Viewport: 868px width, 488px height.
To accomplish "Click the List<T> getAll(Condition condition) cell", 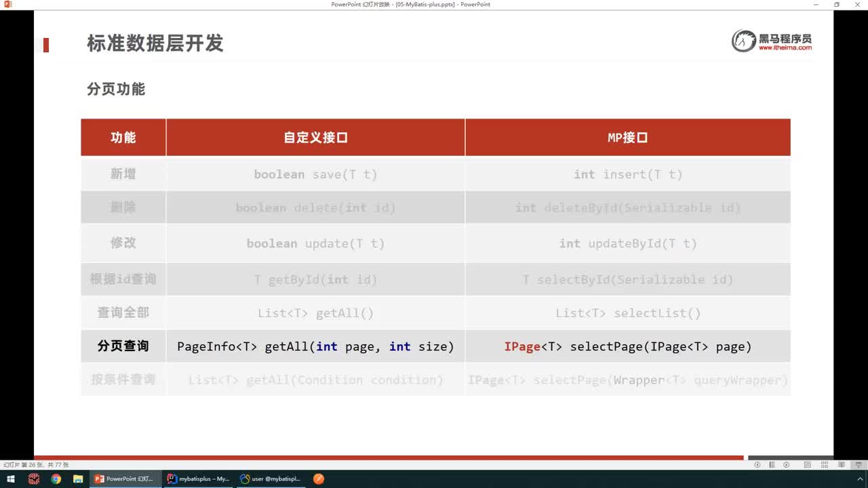I will 316,380.
